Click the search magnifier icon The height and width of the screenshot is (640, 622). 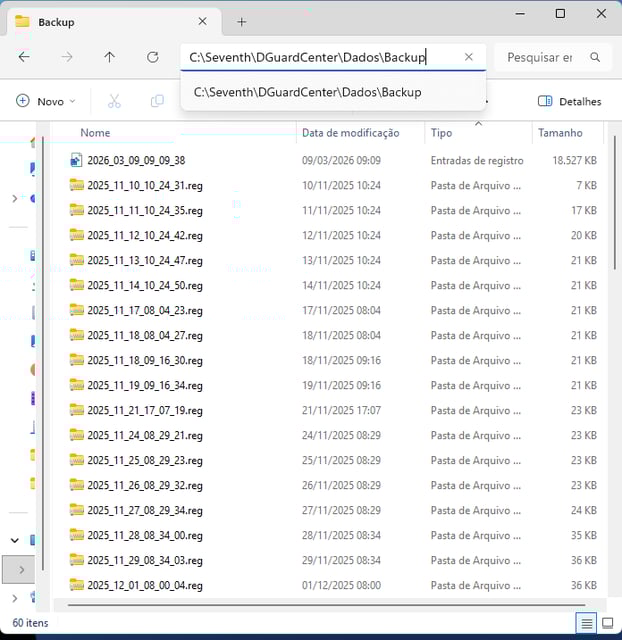click(595, 57)
